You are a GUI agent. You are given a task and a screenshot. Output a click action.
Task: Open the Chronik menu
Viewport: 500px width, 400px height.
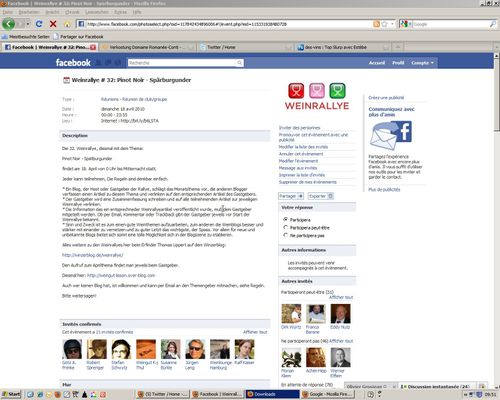click(72, 12)
